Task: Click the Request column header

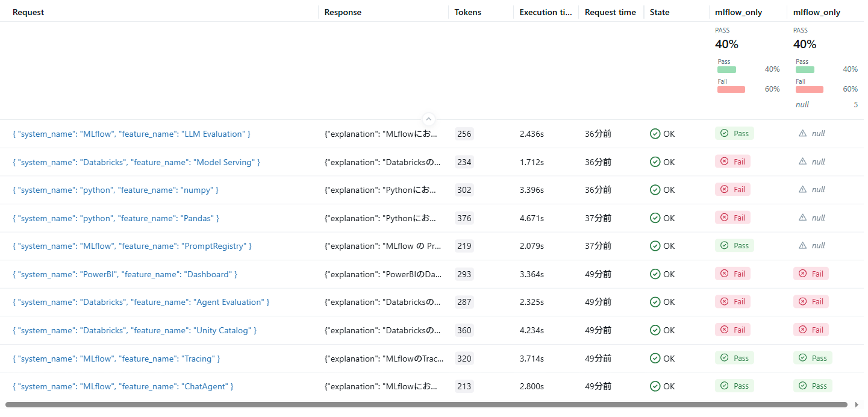Action: [x=28, y=12]
